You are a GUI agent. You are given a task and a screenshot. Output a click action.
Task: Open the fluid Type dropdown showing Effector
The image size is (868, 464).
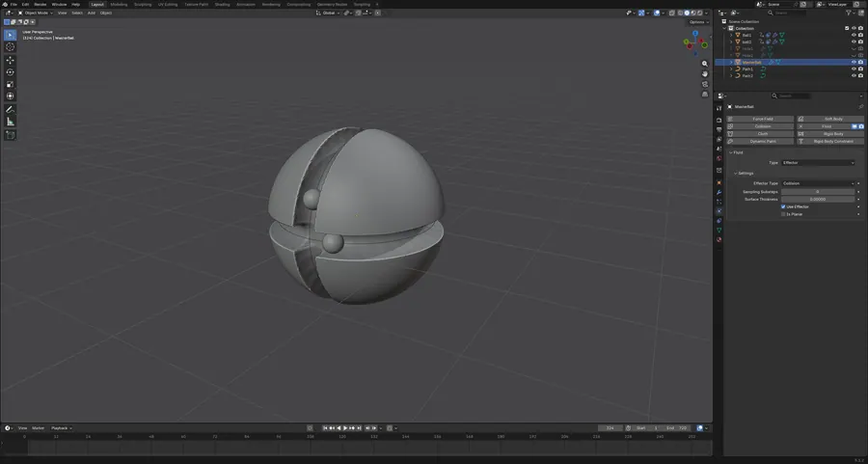[818, 163]
